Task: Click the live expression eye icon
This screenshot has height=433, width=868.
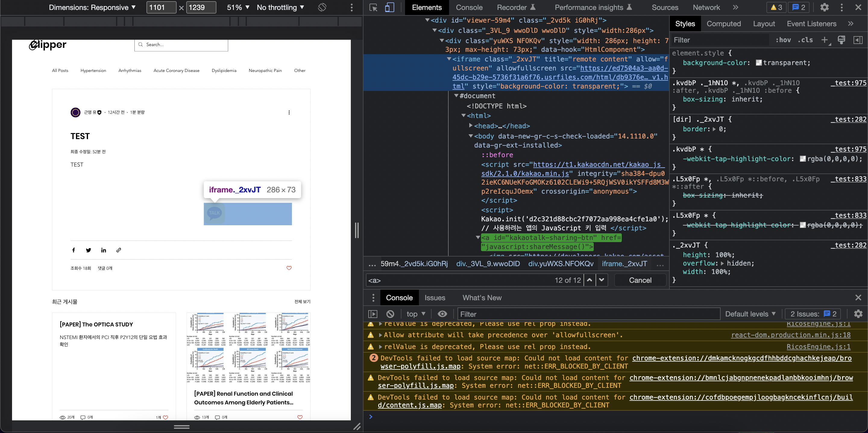Action: [x=442, y=314]
